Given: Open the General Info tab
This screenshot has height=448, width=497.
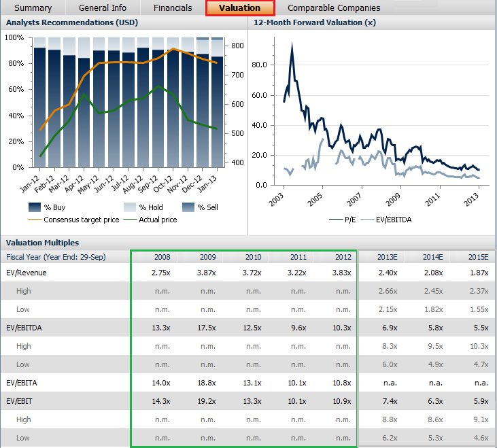Looking at the screenshot, I should pyautogui.click(x=103, y=7).
